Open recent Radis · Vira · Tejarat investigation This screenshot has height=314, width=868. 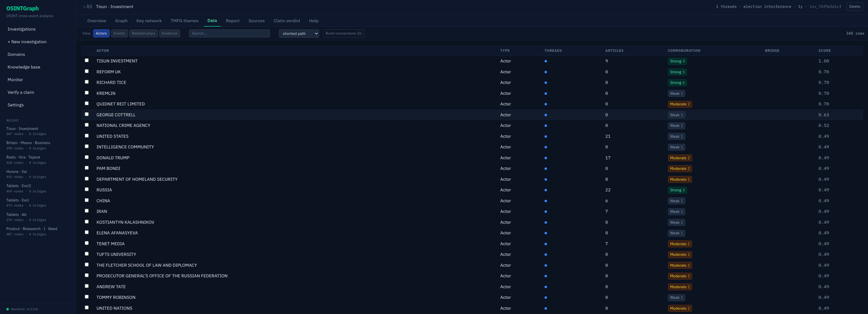pos(23,159)
